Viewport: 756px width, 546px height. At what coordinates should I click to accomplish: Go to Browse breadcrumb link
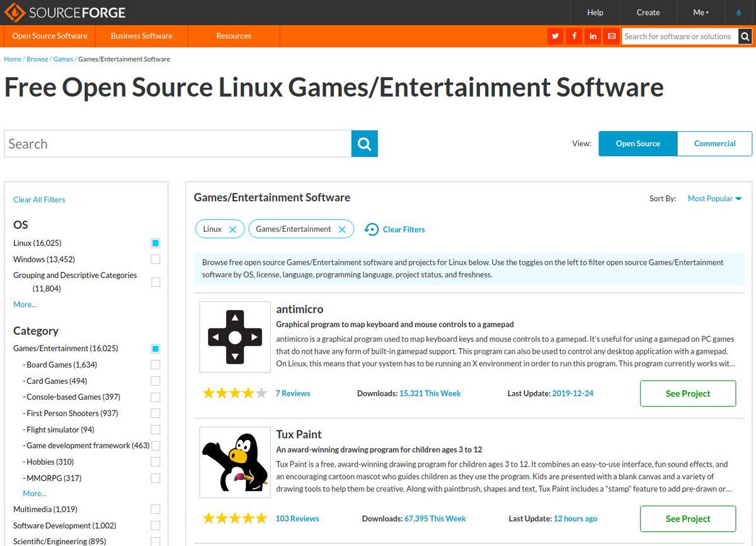(x=37, y=59)
